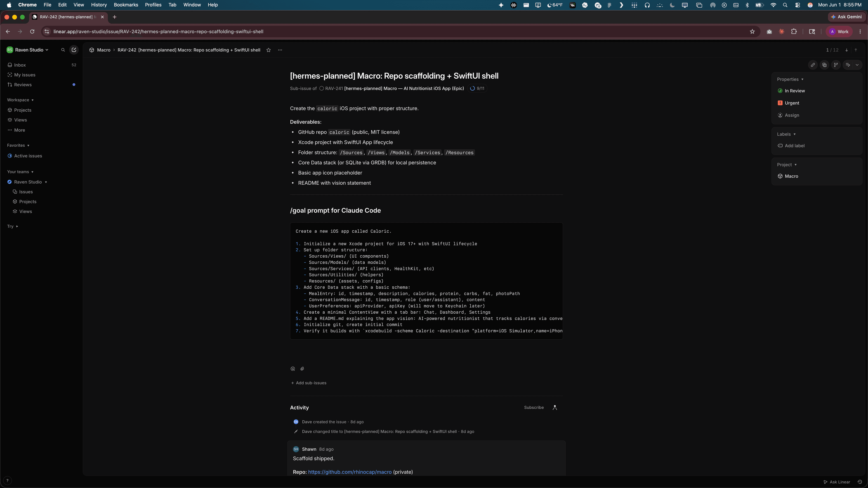Open Active issues favorite
The image size is (868, 488).
coord(42,156)
